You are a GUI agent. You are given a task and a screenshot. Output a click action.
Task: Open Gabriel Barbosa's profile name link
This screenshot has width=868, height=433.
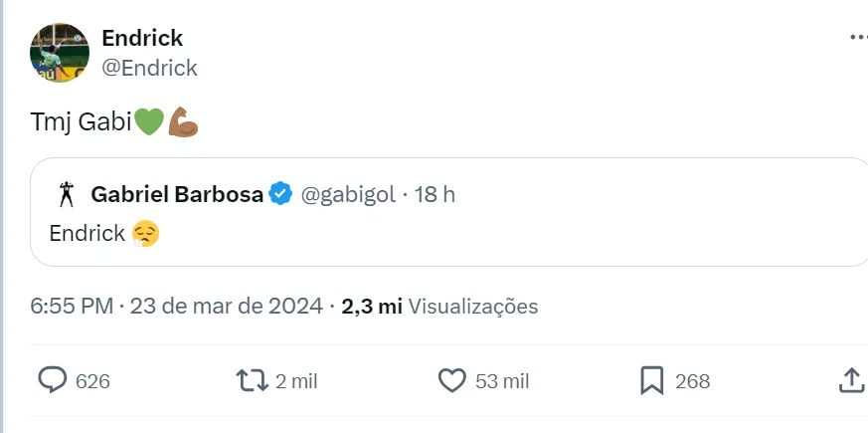pos(177,194)
